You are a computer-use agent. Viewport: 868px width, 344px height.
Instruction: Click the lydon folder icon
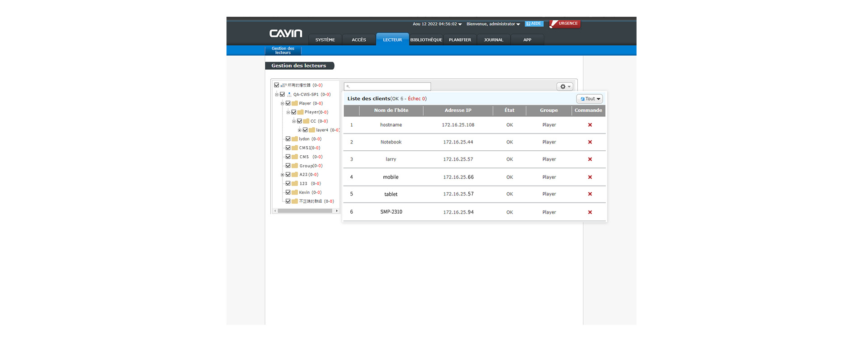pos(295,139)
